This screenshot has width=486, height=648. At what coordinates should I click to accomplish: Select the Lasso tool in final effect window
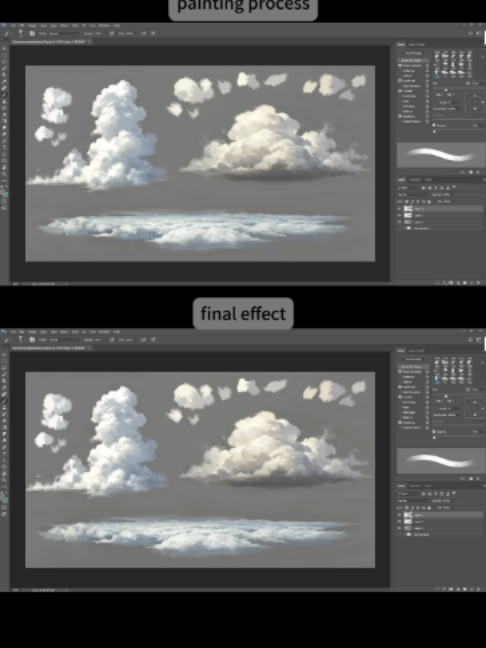4,368
